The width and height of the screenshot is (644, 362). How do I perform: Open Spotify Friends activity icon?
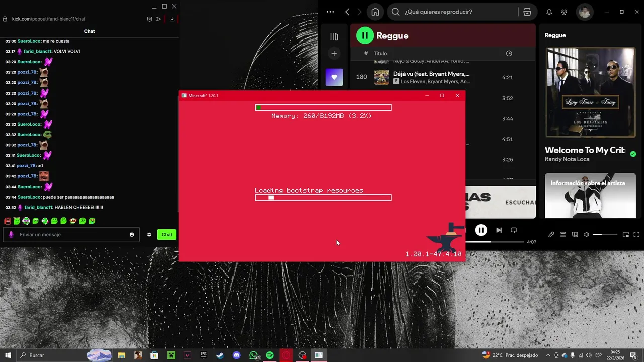[x=564, y=12]
